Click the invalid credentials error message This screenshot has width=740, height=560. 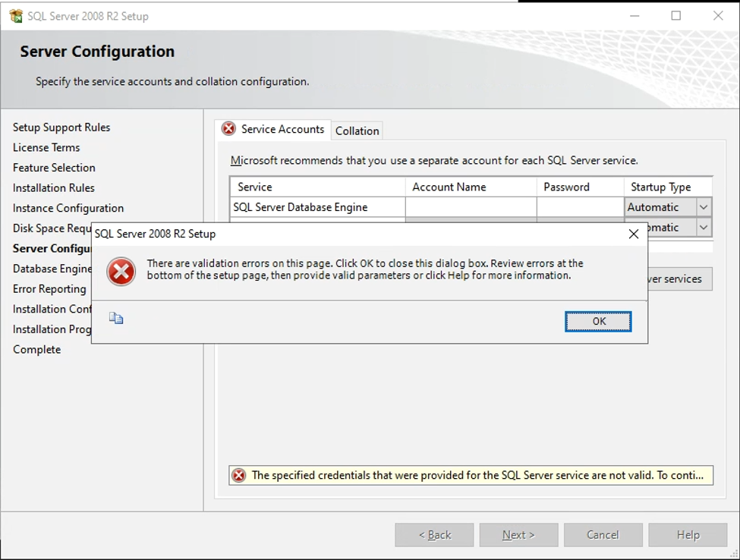pos(478,475)
